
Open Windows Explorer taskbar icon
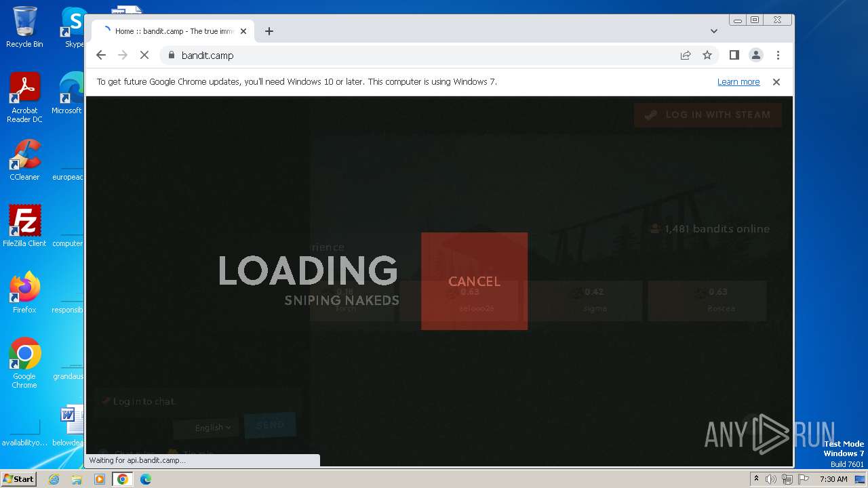pos(77,479)
